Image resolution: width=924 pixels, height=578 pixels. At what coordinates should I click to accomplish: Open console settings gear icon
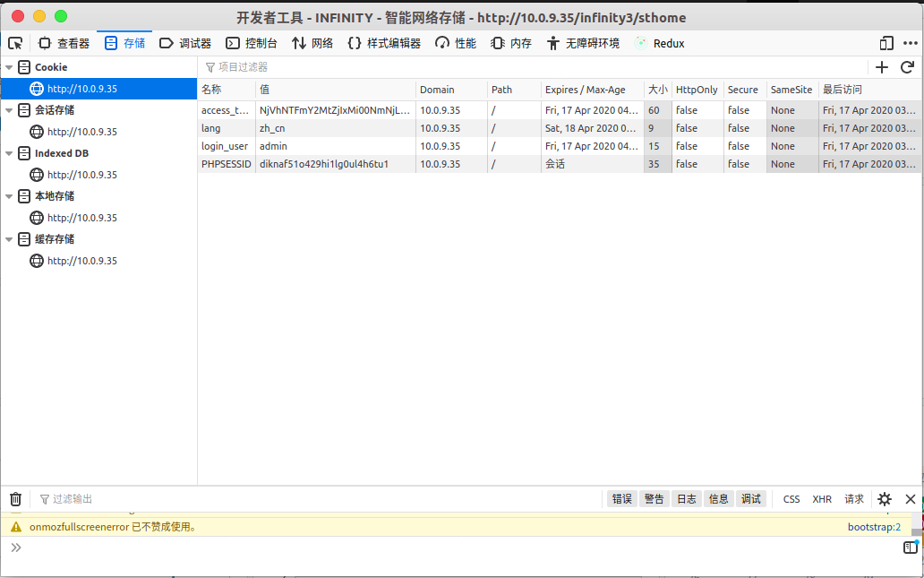885,499
